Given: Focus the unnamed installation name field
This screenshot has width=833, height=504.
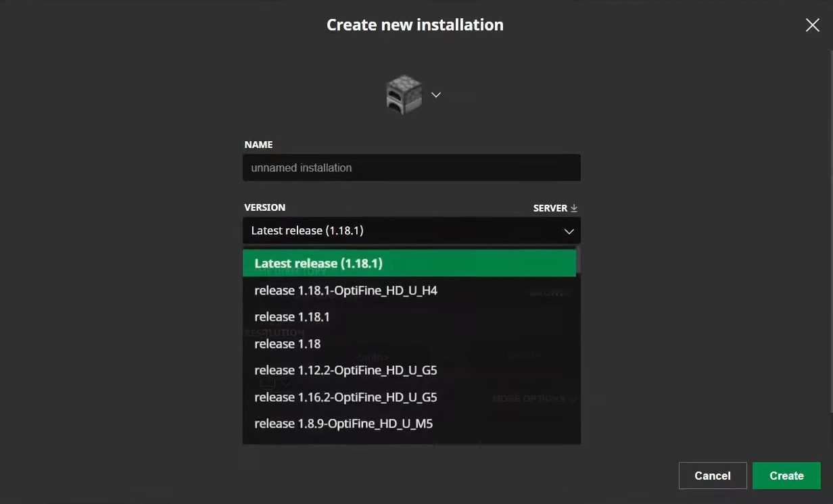Looking at the screenshot, I should click(411, 168).
